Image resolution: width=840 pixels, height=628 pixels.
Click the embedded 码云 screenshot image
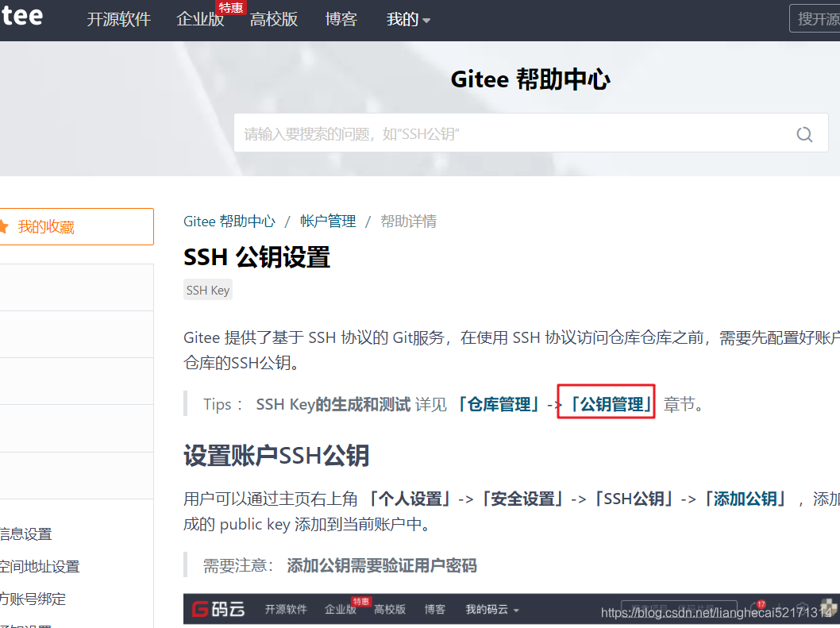click(511, 609)
